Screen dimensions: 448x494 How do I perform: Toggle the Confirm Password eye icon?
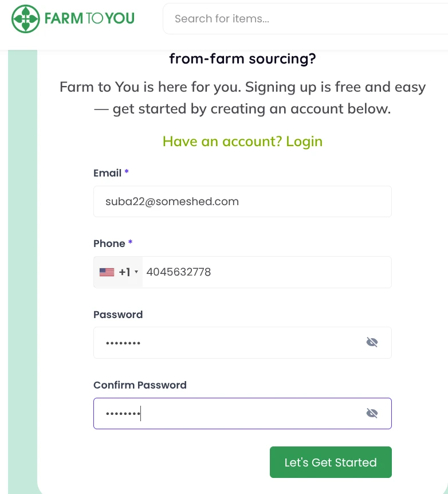pos(372,413)
